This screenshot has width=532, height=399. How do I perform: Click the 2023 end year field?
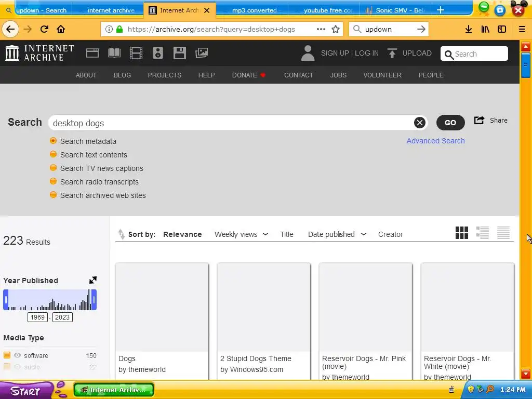pos(62,317)
